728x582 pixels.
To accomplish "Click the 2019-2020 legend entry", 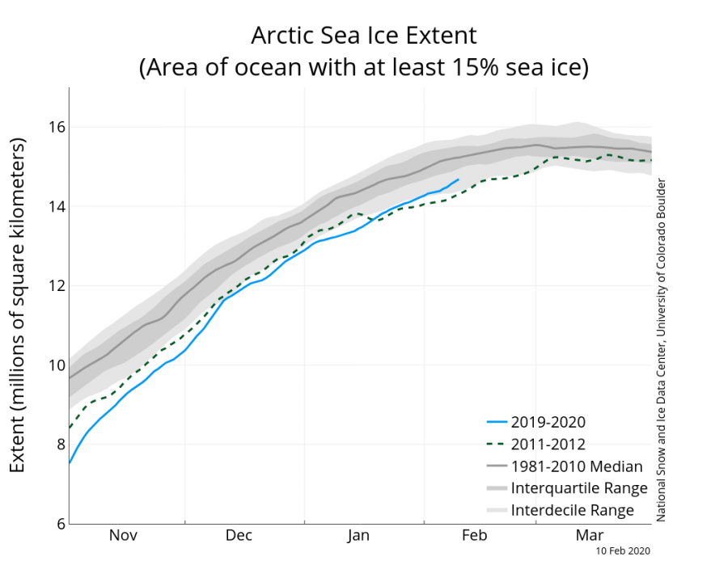I will 536,422.
